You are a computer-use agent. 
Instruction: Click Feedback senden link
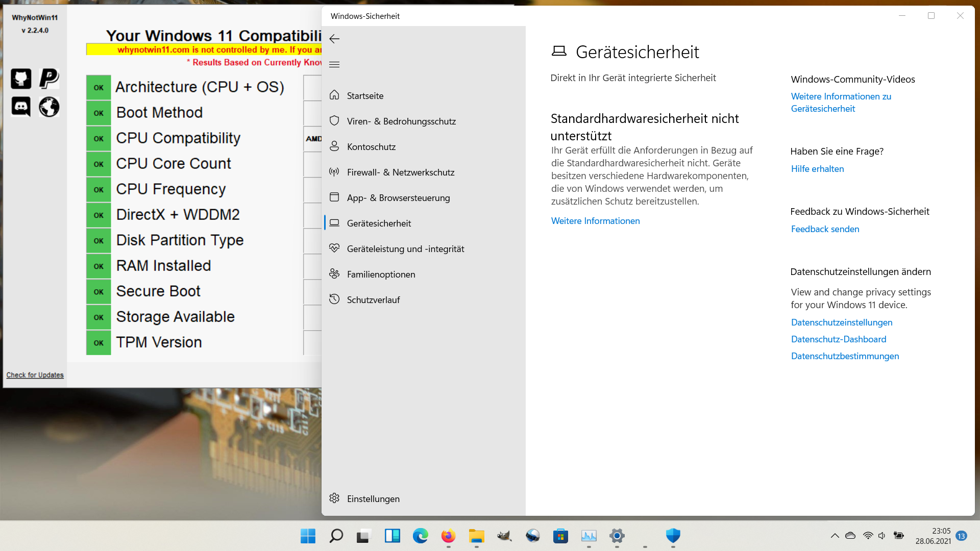[x=825, y=229]
